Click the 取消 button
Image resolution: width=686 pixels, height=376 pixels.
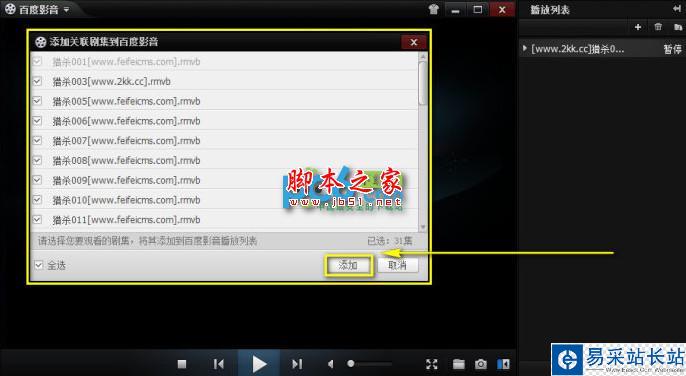click(397, 265)
